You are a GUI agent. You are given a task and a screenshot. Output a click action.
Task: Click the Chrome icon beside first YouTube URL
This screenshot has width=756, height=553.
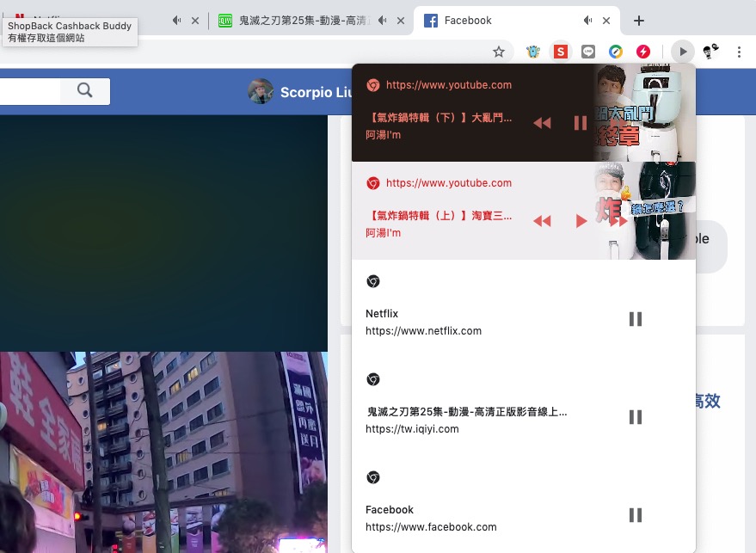[373, 85]
